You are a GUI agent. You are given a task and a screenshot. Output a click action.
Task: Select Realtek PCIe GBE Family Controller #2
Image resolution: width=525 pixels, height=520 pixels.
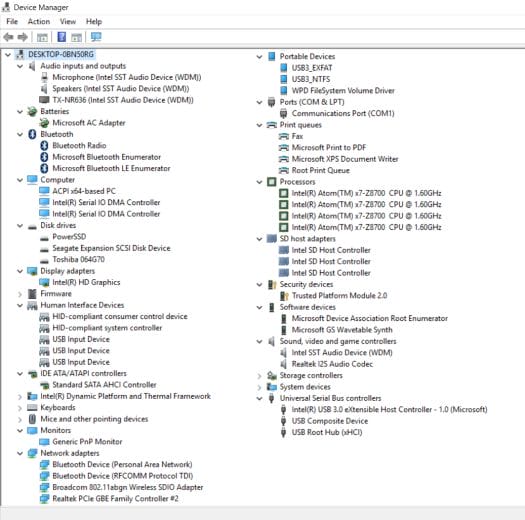pyautogui.click(x=116, y=499)
